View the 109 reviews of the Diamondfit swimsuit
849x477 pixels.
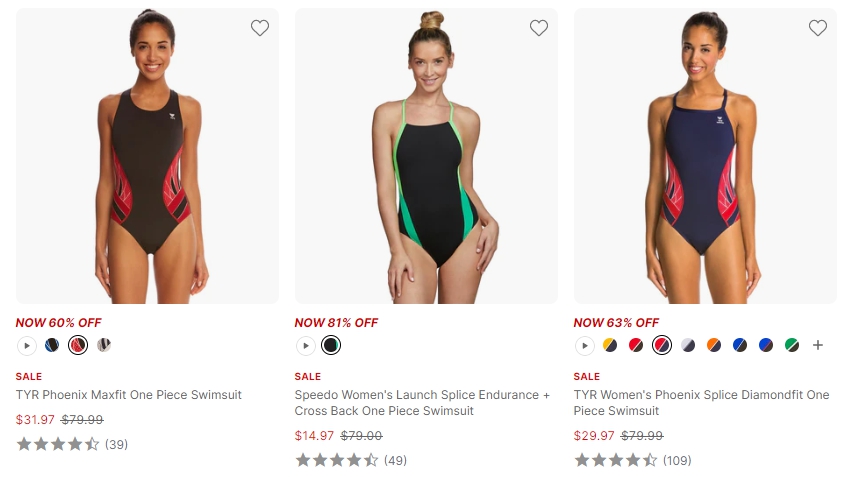pyautogui.click(x=677, y=460)
